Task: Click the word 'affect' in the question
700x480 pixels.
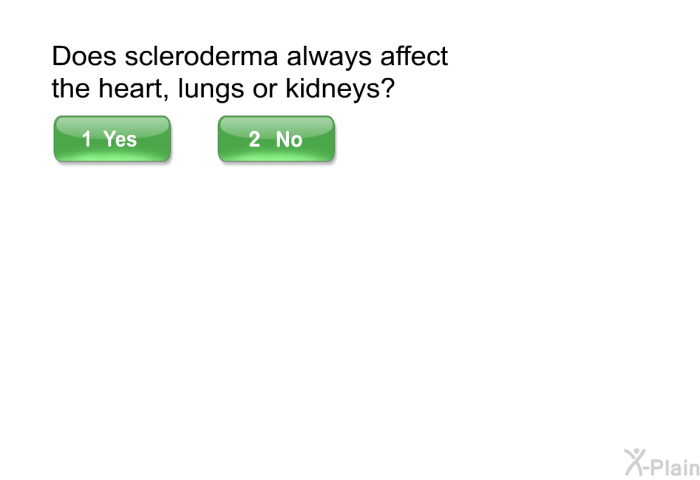Action: 414,57
